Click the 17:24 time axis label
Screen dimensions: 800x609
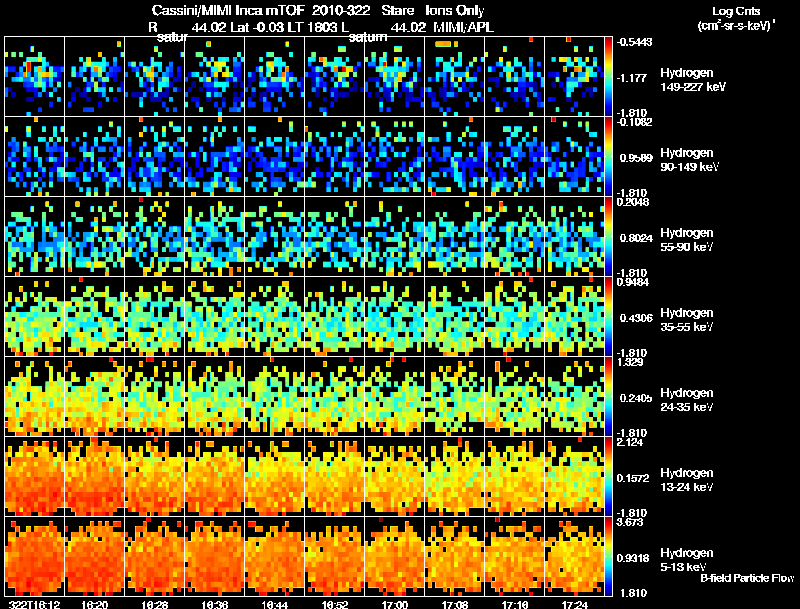574,603
